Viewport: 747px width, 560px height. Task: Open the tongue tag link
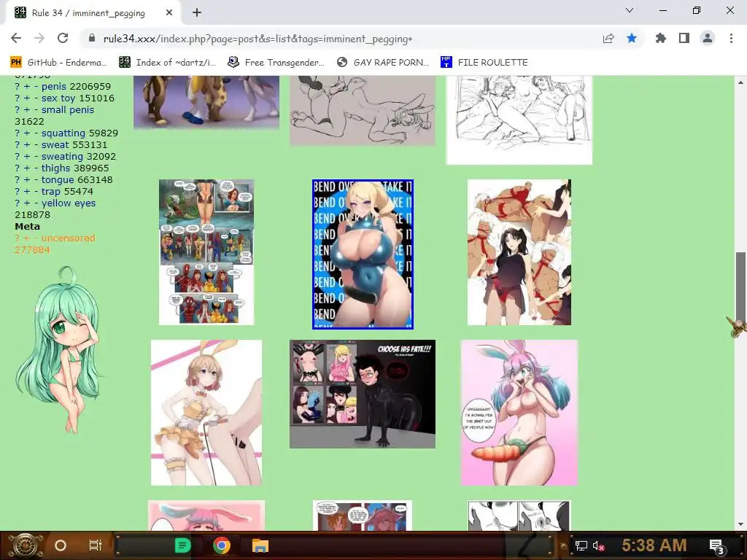pos(58,179)
